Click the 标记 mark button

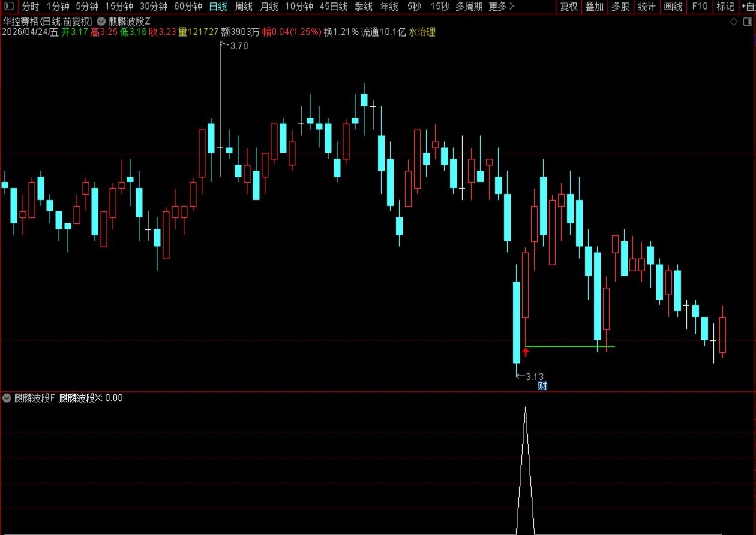[x=725, y=7]
